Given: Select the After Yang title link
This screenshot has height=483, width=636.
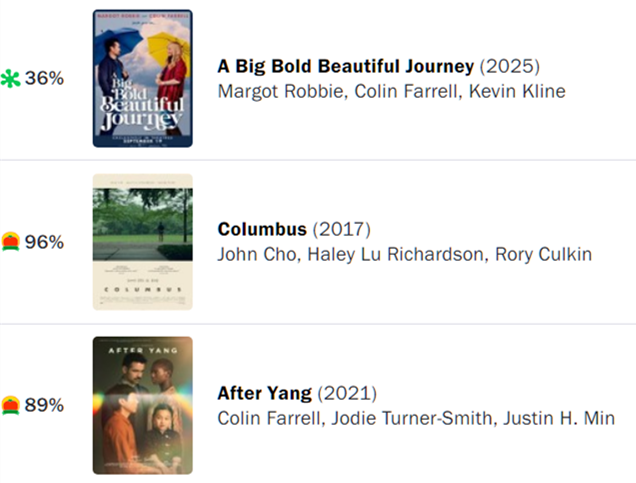Looking at the screenshot, I should [264, 393].
